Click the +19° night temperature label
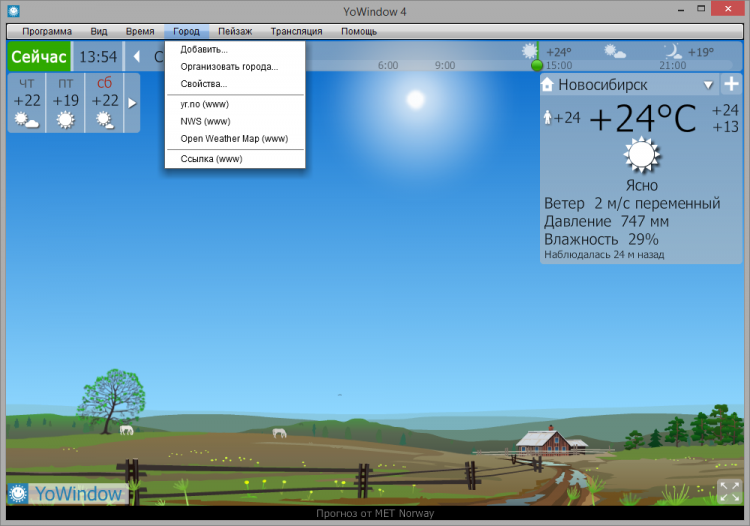This screenshot has width=750, height=526. 700,52
